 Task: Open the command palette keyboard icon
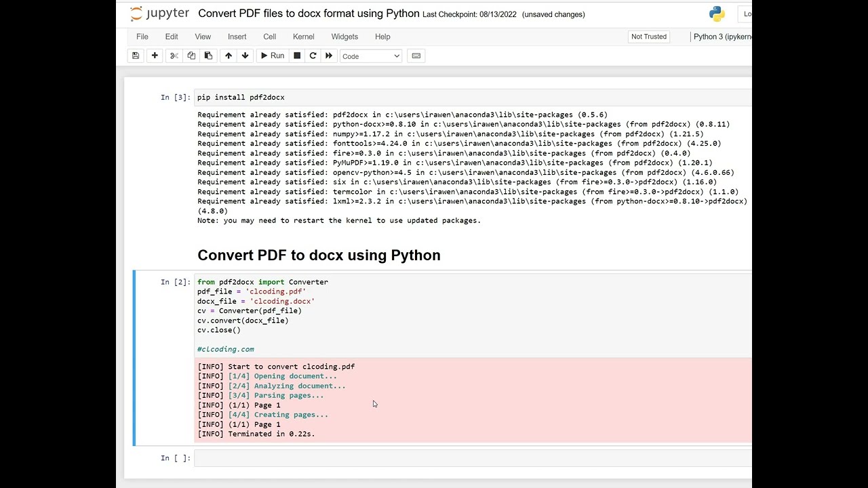tap(416, 56)
